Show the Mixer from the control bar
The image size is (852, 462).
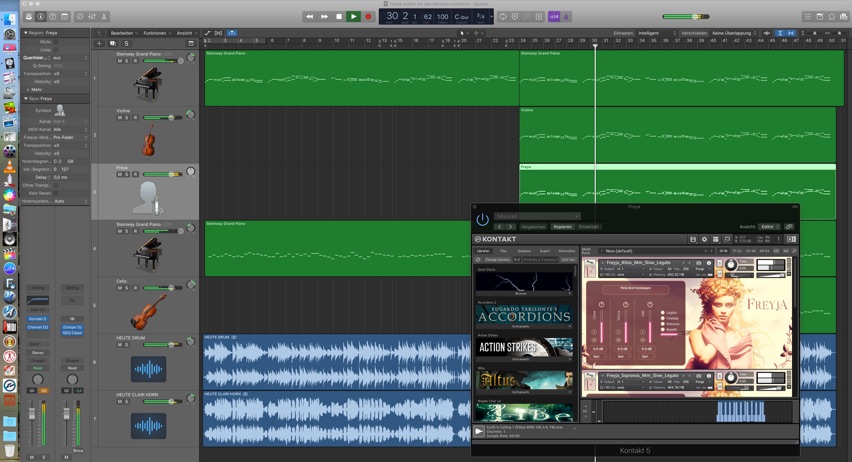click(x=92, y=17)
